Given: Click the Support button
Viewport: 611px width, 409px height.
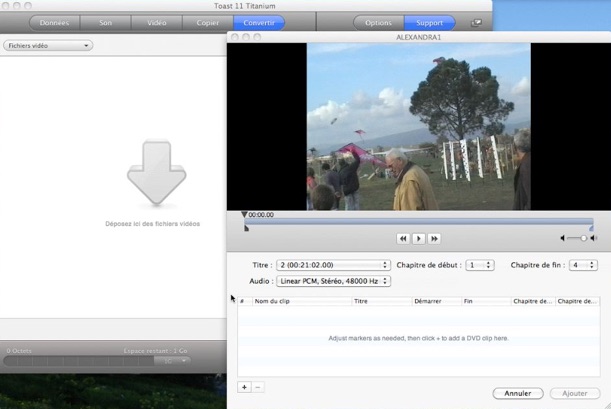Looking at the screenshot, I should coord(429,23).
